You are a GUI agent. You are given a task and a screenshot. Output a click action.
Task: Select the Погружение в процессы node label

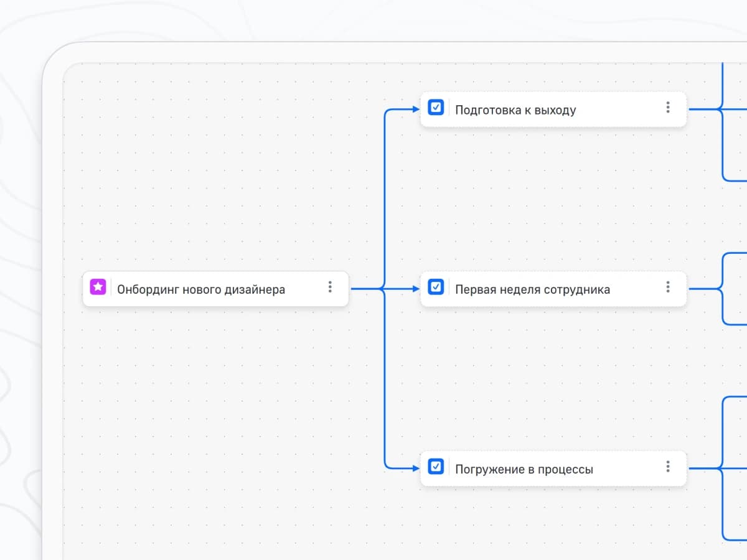pyautogui.click(x=524, y=469)
